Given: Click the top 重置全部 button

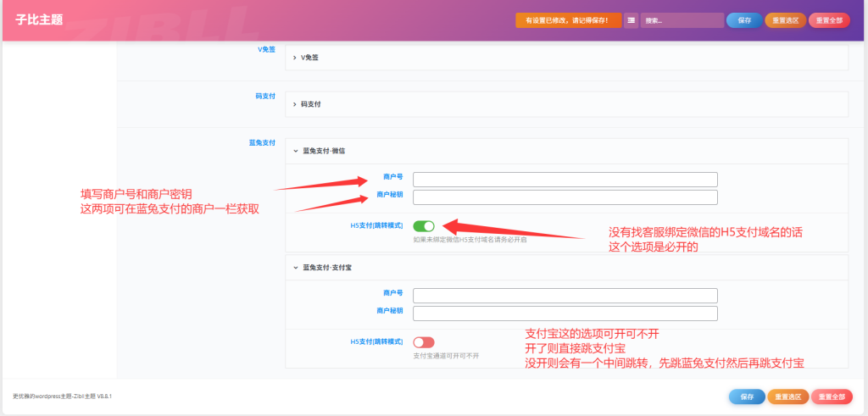Looking at the screenshot, I should coord(829,20).
